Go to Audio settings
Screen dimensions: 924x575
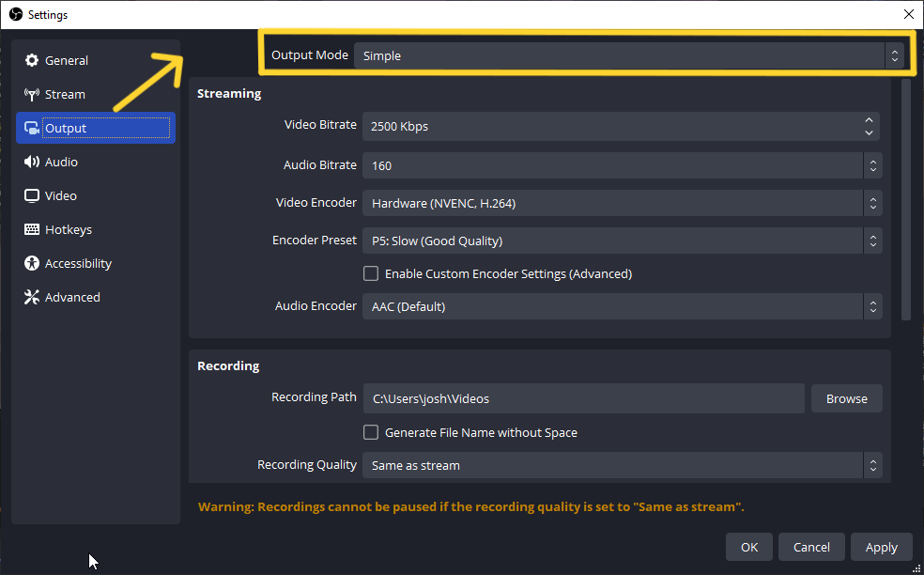point(96,162)
